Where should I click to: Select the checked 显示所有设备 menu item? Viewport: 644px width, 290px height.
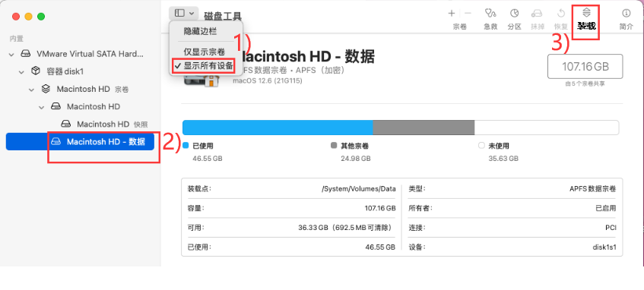tap(204, 65)
